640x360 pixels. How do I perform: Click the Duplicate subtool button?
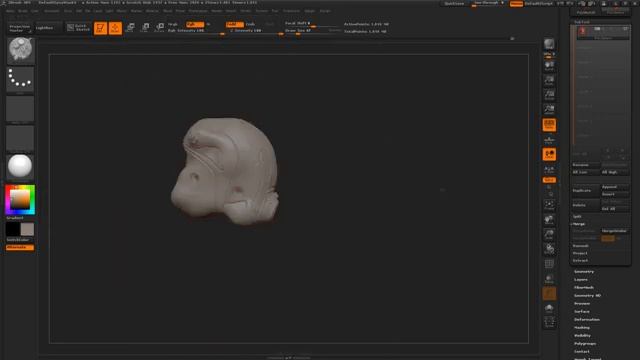[x=586, y=191]
